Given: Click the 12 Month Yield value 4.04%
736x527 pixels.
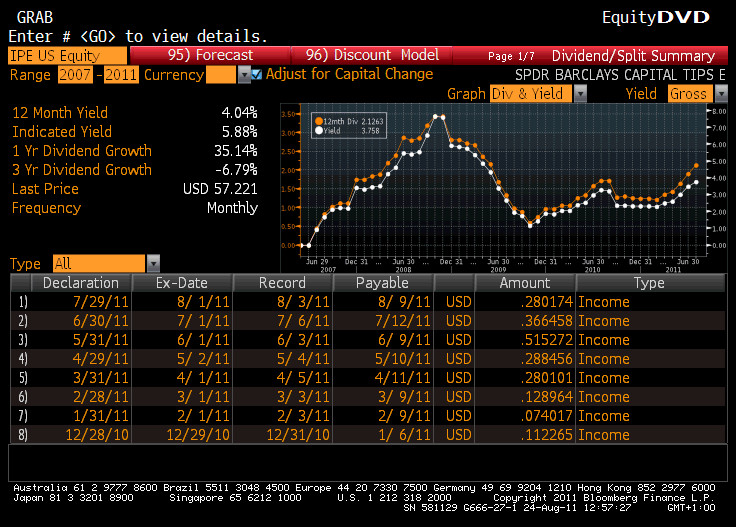Looking at the screenshot, I should tap(239, 113).
